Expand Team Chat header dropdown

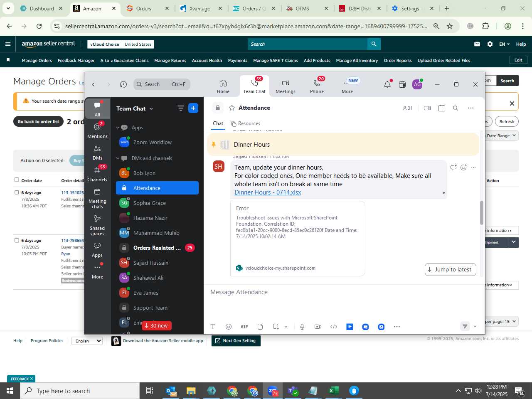pyautogui.click(x=151, y=108)
